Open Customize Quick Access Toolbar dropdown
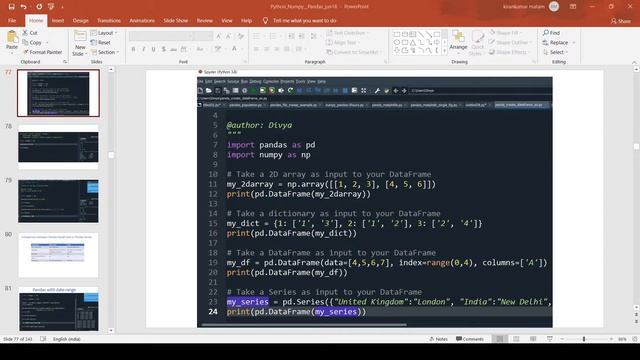640x360 pixels. pyautogui.click(x=62, y=7)
